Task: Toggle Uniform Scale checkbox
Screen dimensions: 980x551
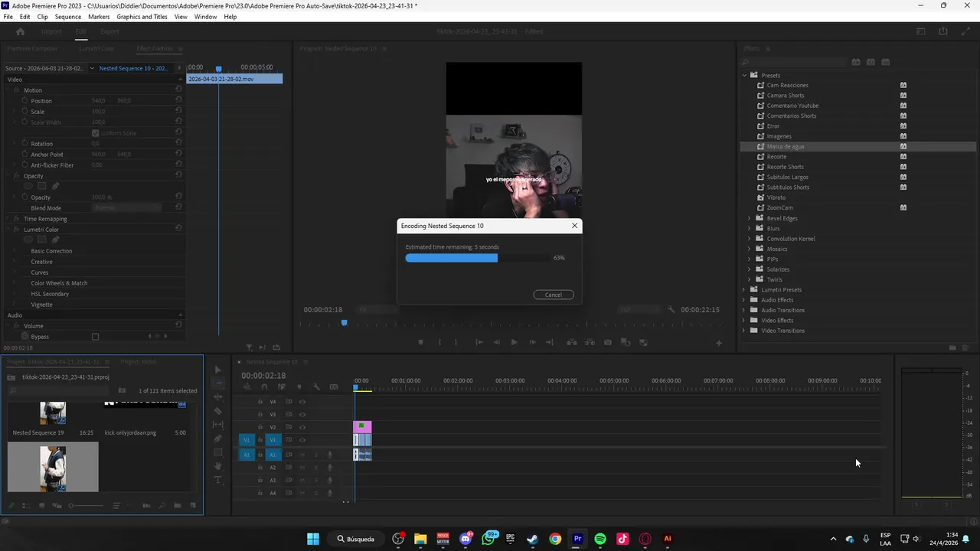Action: 96,133
